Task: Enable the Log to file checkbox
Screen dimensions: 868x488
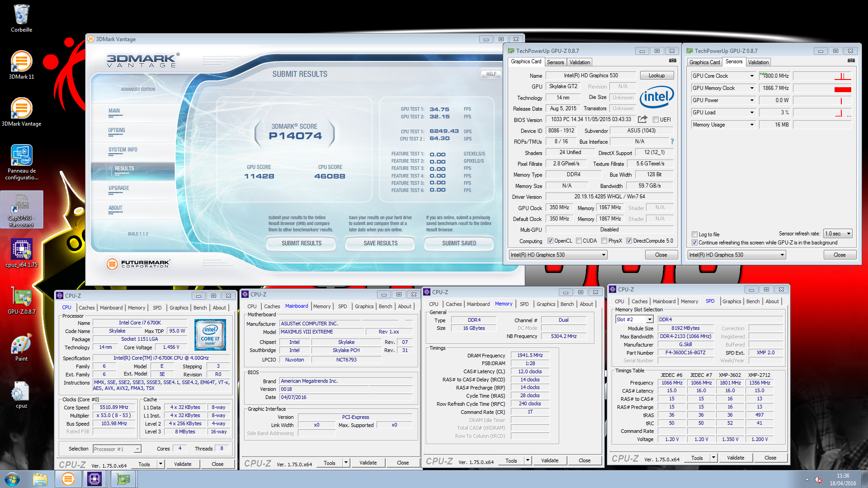Action: [694, 235]
